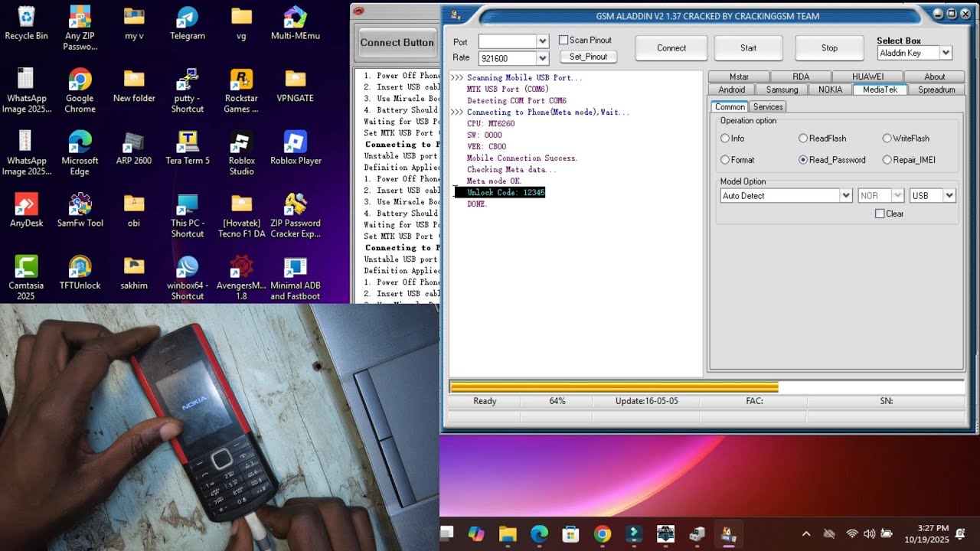
Task: Open the notification bell in the tray
Action: click(960, 533)
